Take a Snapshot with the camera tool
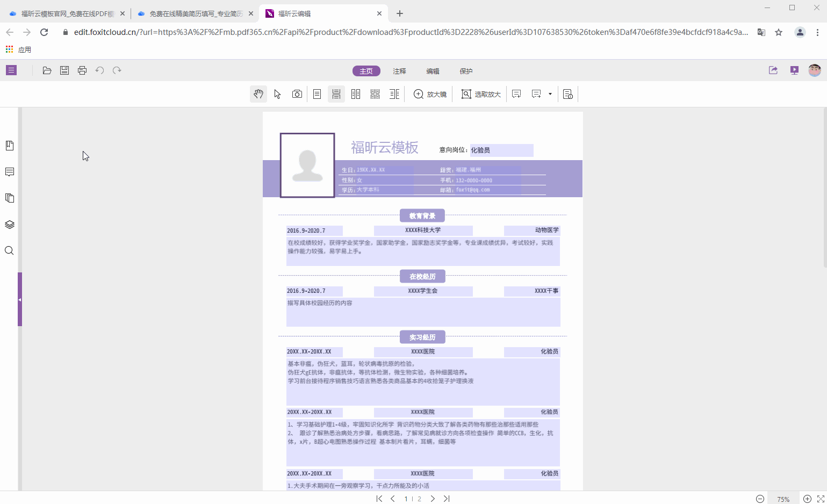827x504 pixels. pos(297,93)
